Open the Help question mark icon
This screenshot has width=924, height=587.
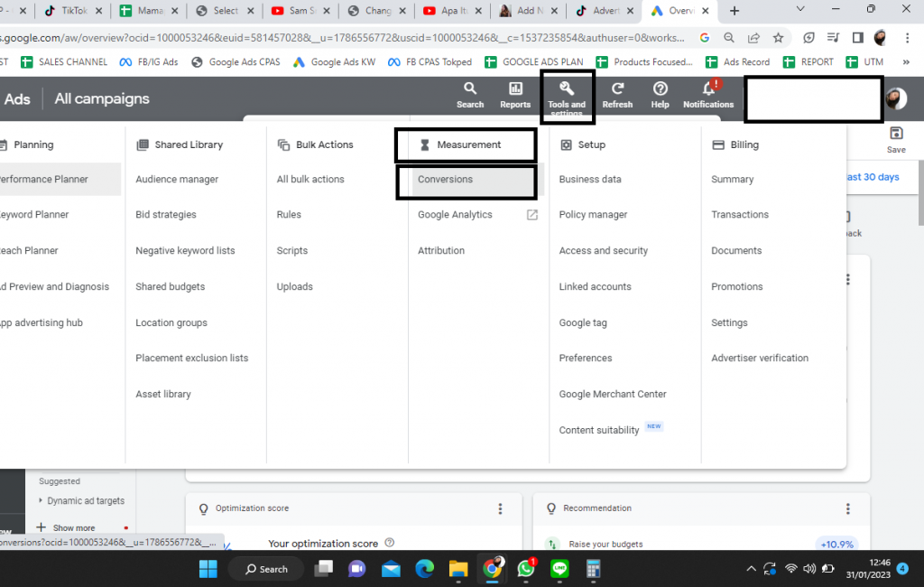660,90
